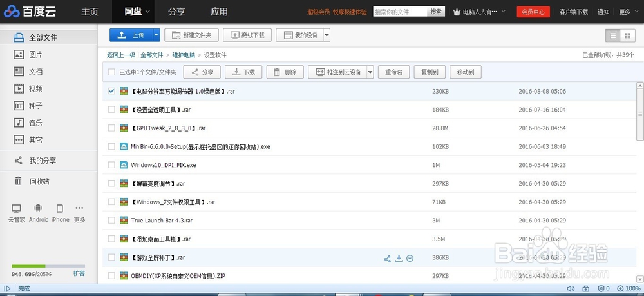Go to the 分享 tab
Screen dimensions: 644x296
click(176, 12)
